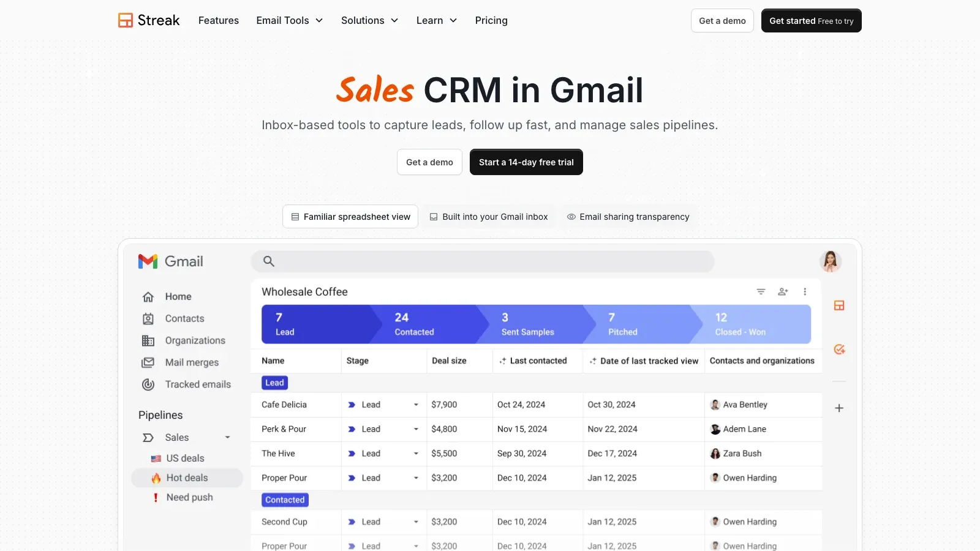Screen dimensions: 980x551
Task: Click the Streak logo icon
Action: point(126,20)
